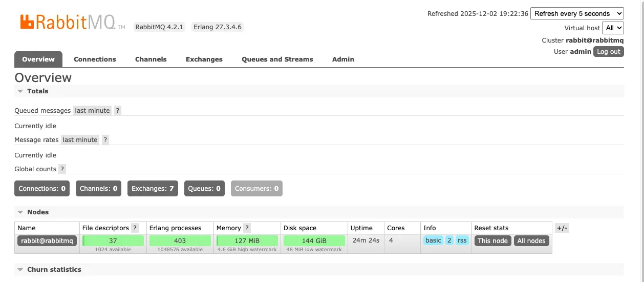Click the User admin label

pyautogui.click(x=573, y=52)
